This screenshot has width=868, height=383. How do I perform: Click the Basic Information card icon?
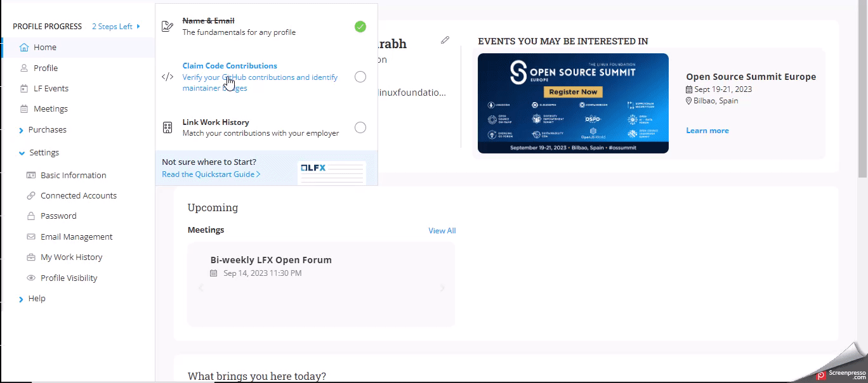pyautogui.click(x=31, y=176)
